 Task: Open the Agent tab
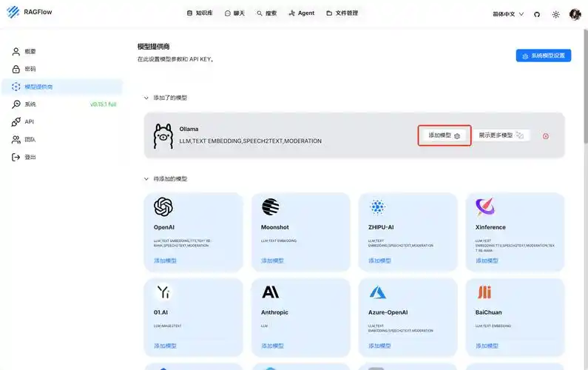302,13
